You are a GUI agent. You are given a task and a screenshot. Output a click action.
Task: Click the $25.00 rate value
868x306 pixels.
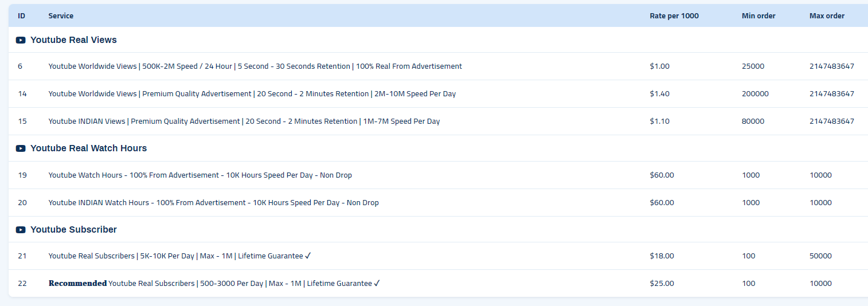pyautogui.click(x=662, y=284)
